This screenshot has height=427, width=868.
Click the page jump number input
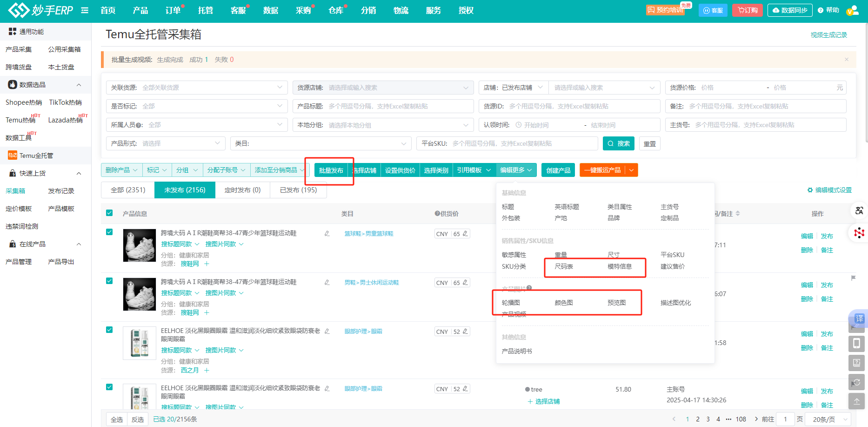click(x=785, y=419)
